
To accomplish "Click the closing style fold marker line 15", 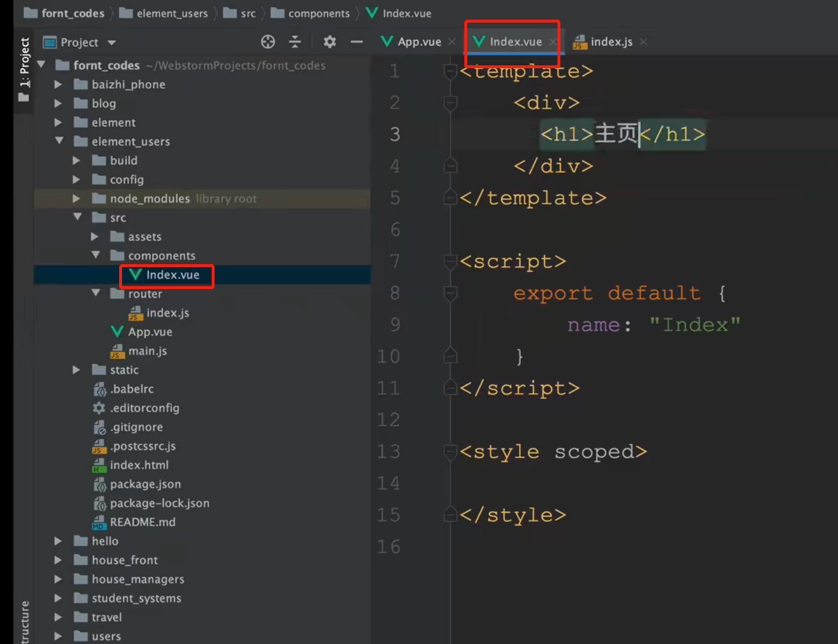I will coord(450,515).
